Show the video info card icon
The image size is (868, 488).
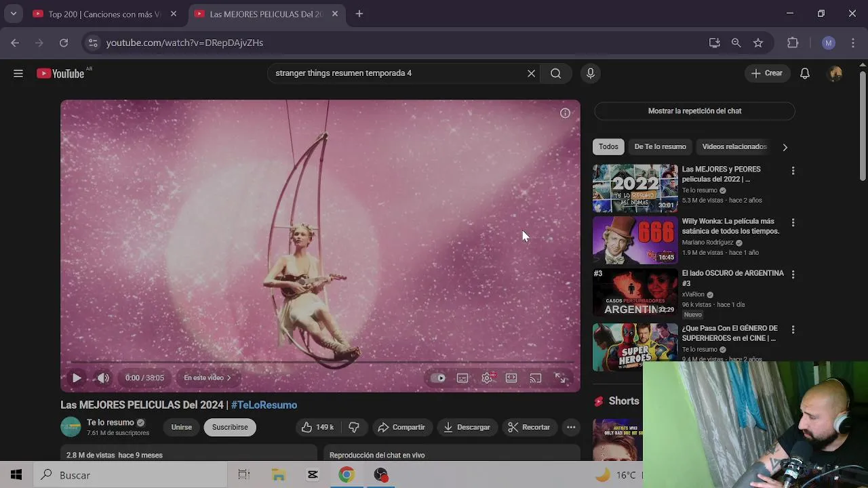click(x=565, y=113)
